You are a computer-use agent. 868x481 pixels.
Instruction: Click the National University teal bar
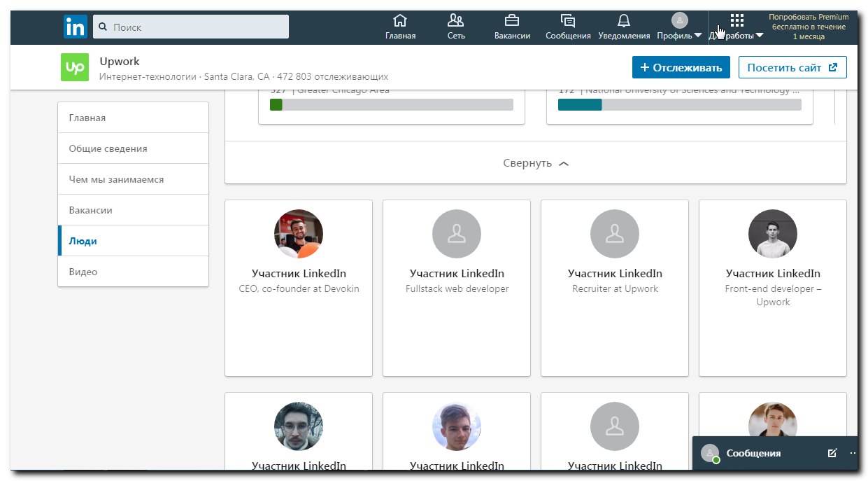(580, 104)
